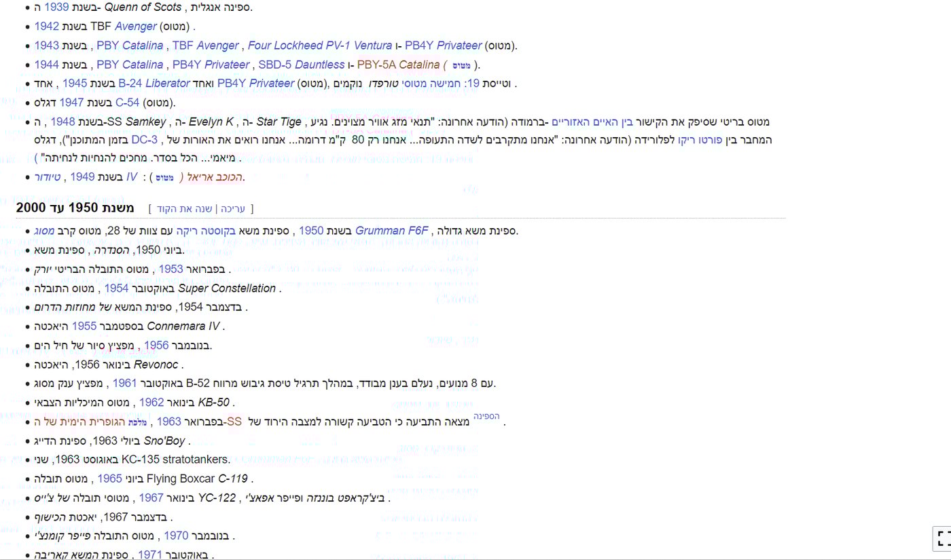Open the בקוסטה ריקה link

pos(206,231)
